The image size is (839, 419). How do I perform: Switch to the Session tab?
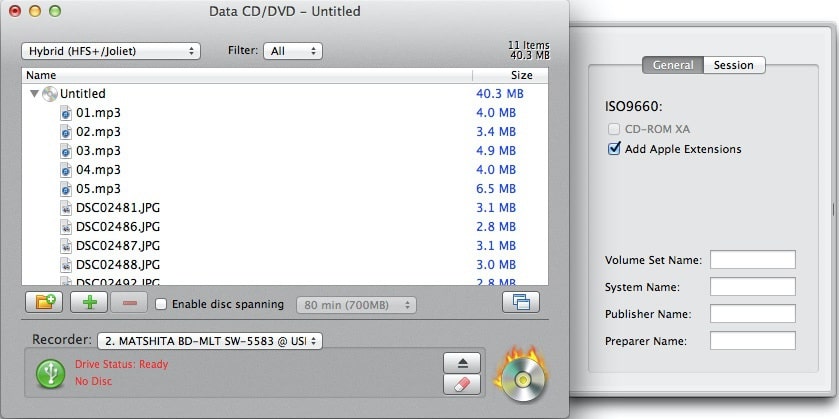(x=734, y=65)
